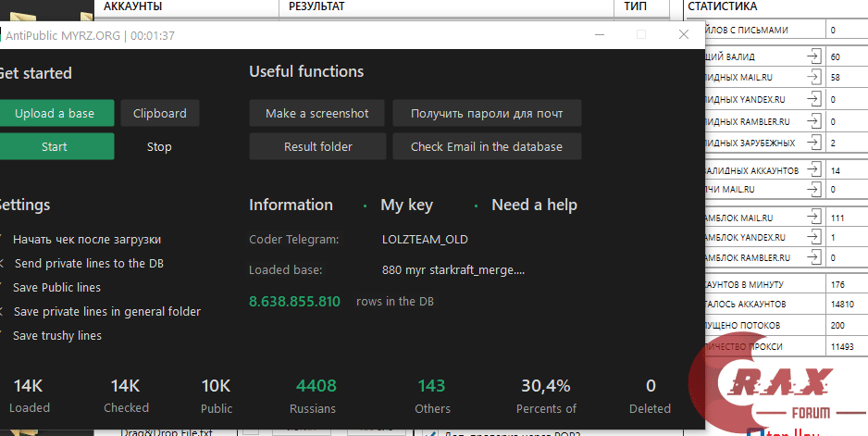Click the АМБЛОК MAIL.RU value 111
This screenshot has height=436, width=868.
click(837, 218)
